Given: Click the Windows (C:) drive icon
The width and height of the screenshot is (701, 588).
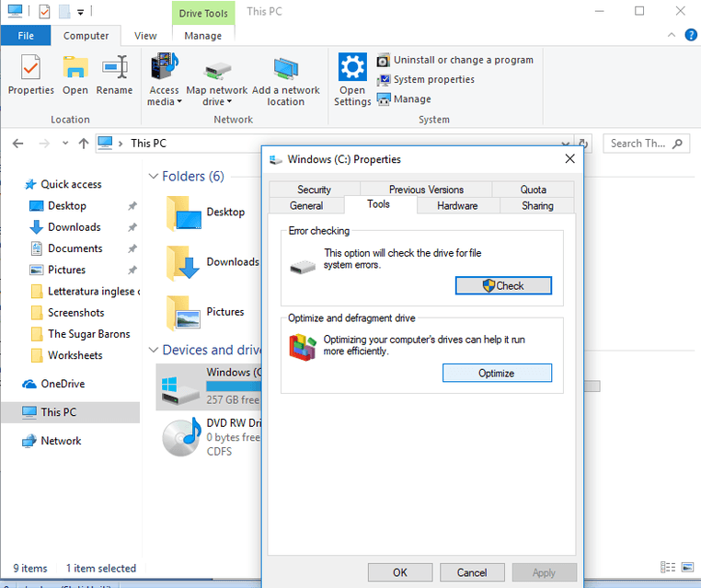Looking at the screenshot, I should [180, 389].
